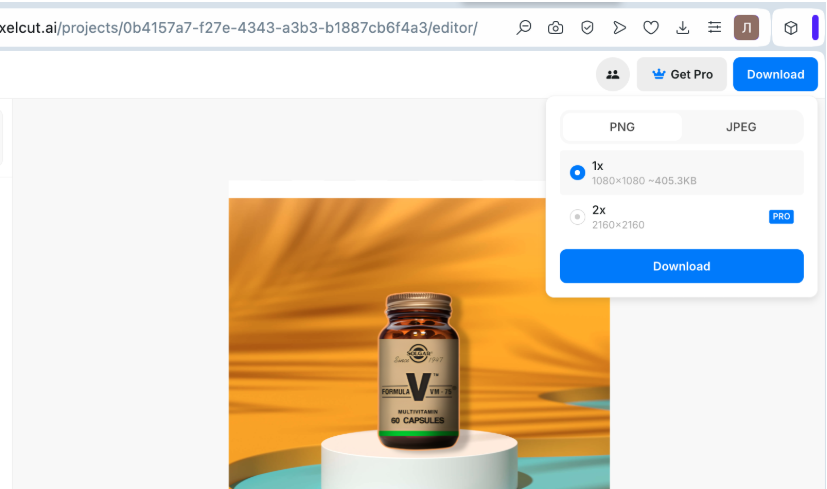This screenshot has width=827, height=489.
Task: Click the top Download button in header
Action: pyautogui.click(x=775, y=74)
